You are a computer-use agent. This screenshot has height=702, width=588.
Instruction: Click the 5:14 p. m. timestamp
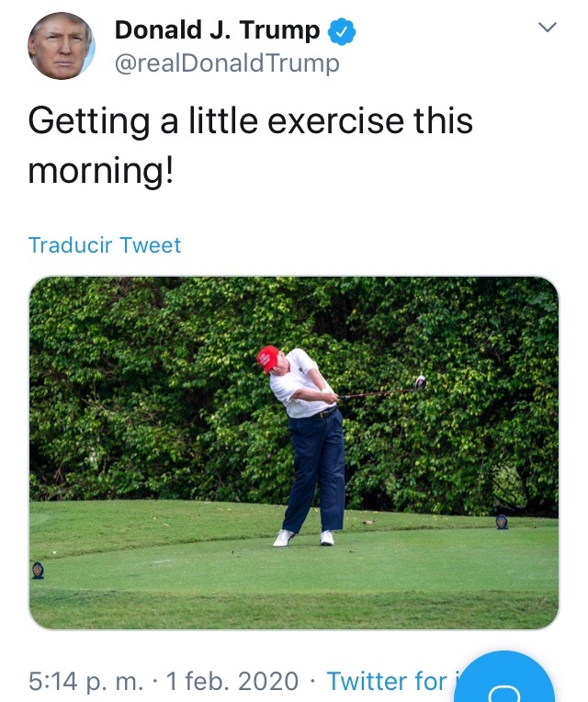click(x=86, y=681)
